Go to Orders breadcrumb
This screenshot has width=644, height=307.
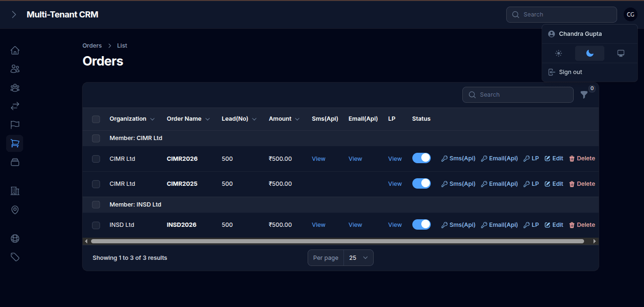92,46
